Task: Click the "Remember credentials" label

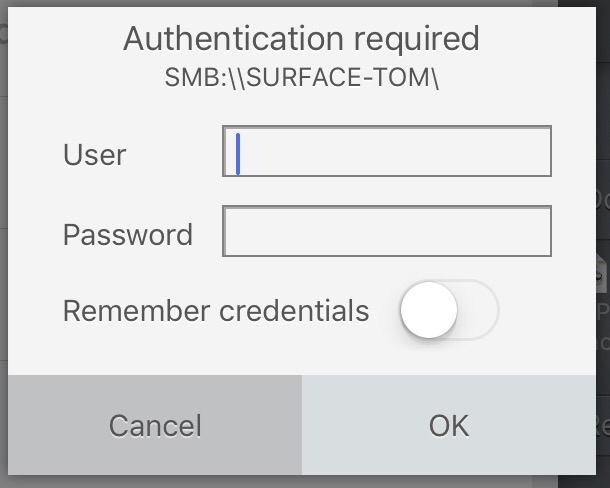Action: tap(216, 311)
